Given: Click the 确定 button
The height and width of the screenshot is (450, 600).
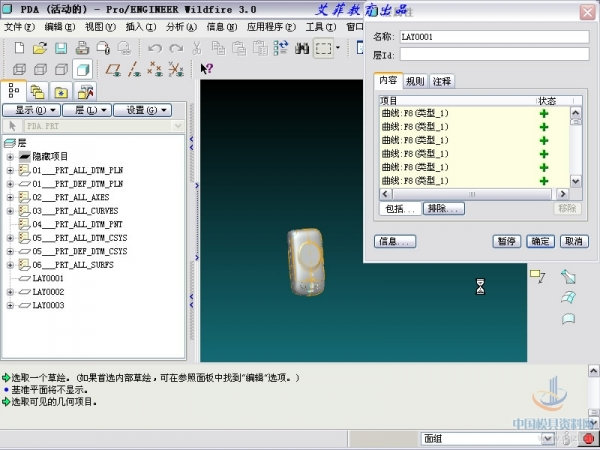Looking at the screenshot, I should (x=540, y=241).
